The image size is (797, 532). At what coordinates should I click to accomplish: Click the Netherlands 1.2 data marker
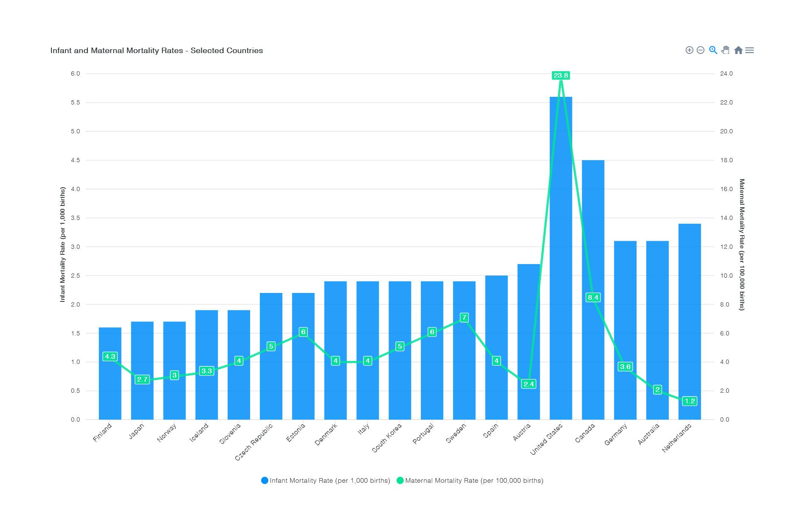point(690,401)
